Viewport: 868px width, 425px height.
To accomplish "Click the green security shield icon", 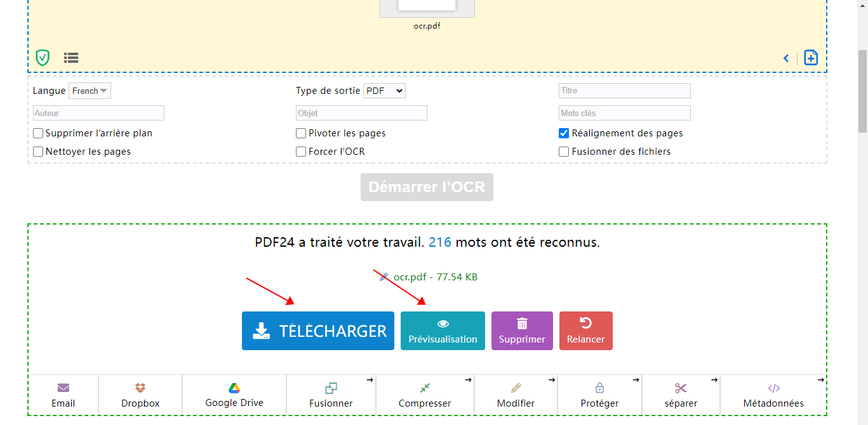I will point(43,58).
